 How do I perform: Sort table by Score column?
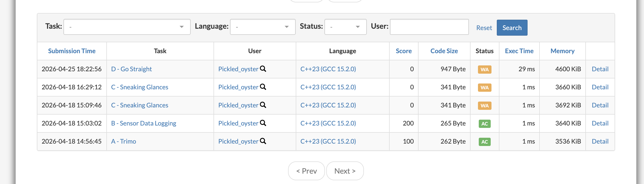click(403, 51)
